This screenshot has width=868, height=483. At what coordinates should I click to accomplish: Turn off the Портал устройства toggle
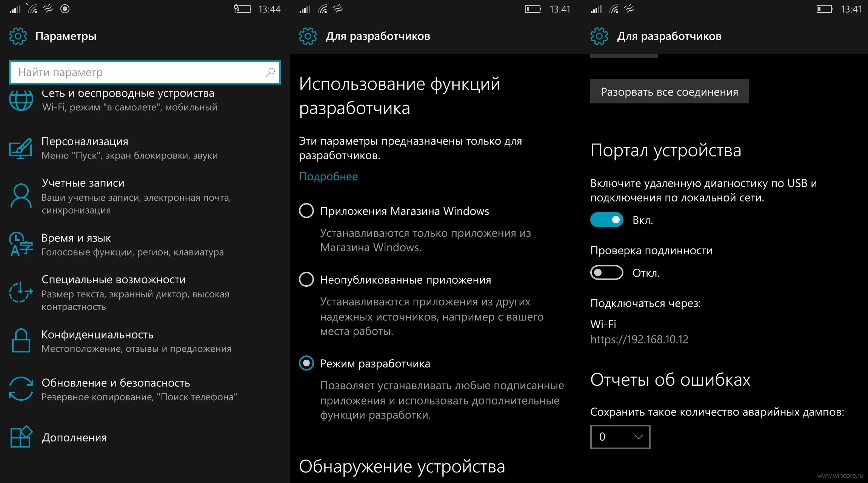tap(606, 220)
